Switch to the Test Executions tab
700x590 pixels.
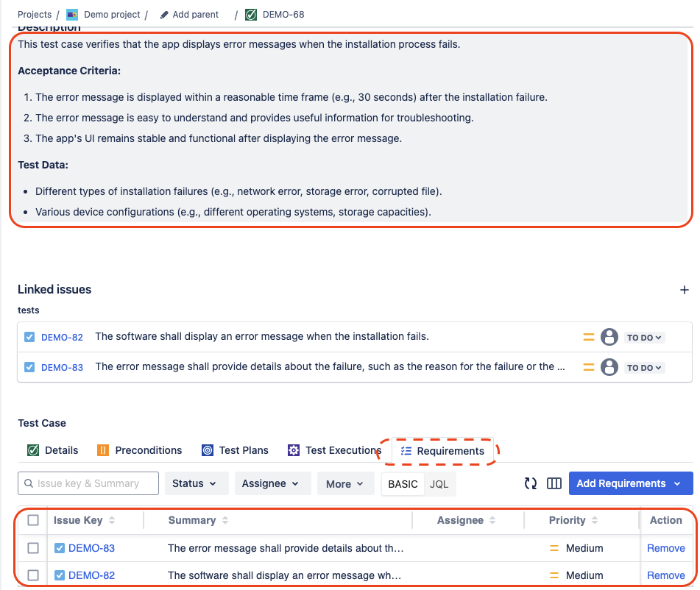pyautogui.click(x=334, y=450)
